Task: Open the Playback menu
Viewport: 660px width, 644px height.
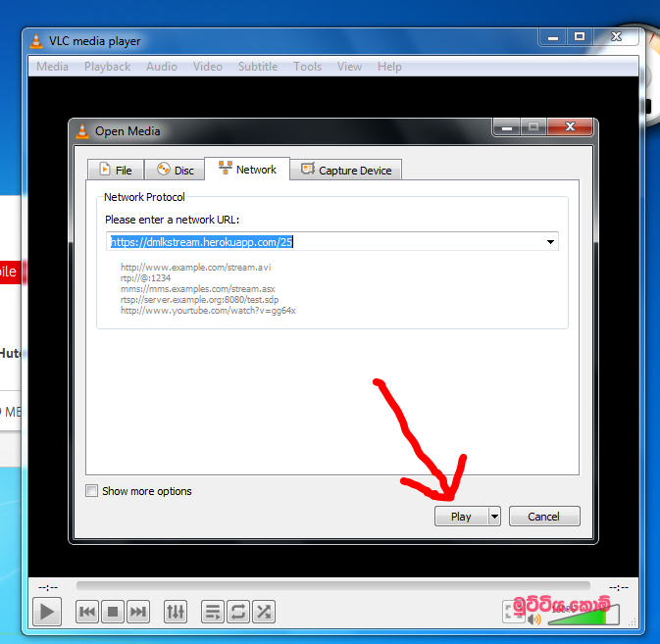Action: [x=107, y=67]
